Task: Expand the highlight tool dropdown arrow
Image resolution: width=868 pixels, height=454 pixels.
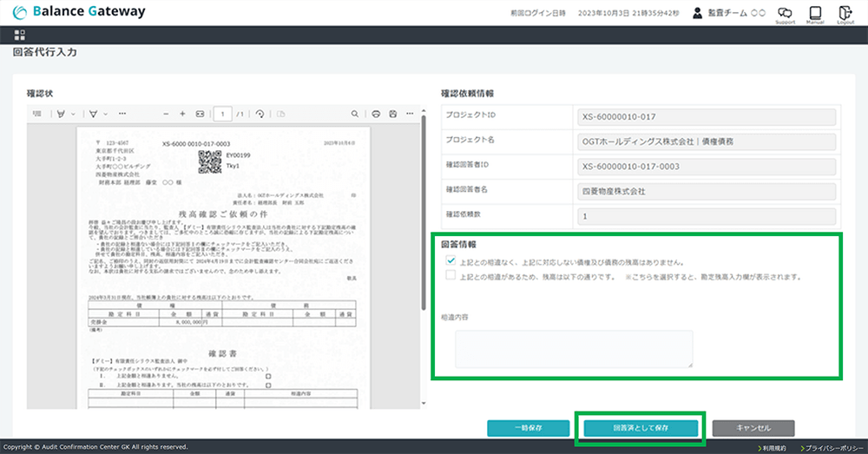Action: (x=74, y=114)
